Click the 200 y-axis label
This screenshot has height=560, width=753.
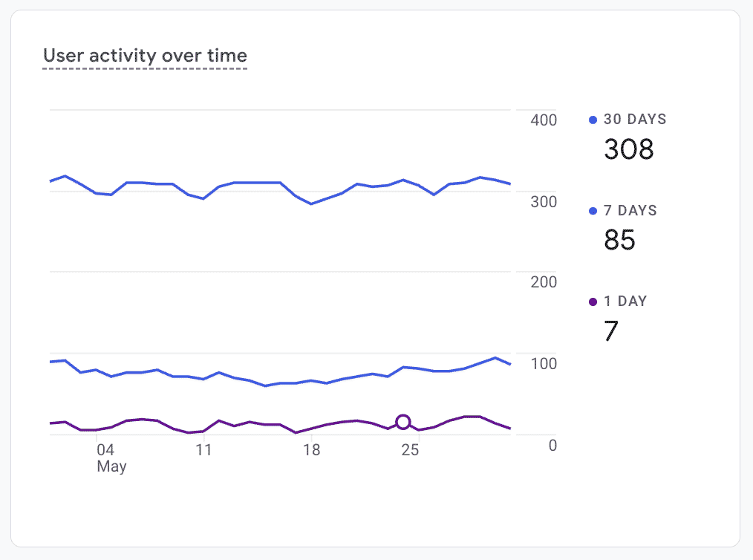pyautogui.click(x=544, y=282)
